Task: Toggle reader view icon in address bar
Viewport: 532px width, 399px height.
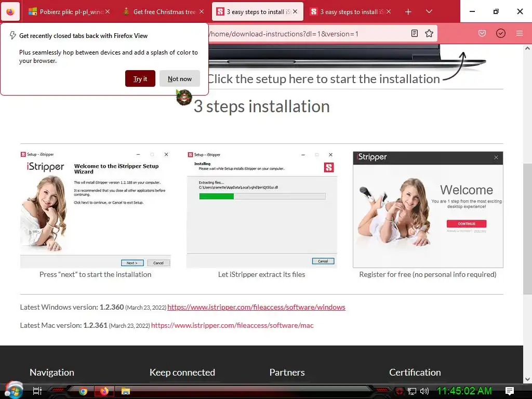Action: click(414, 33)
